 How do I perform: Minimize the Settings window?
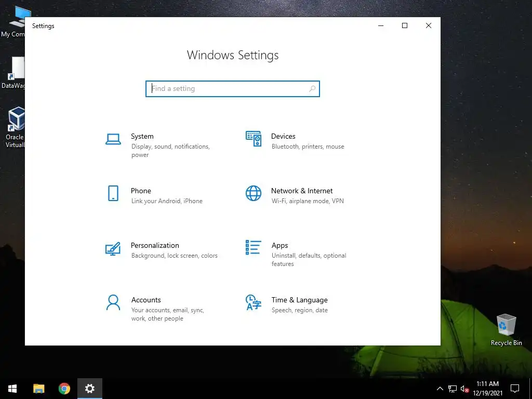[x=381, y=26]
